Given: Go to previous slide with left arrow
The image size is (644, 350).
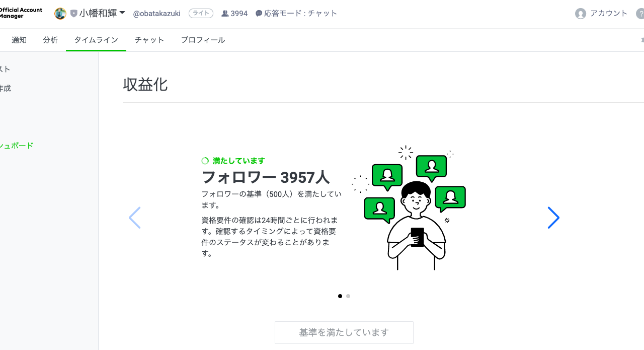Looking at the screenshot, I should point(134,218).
